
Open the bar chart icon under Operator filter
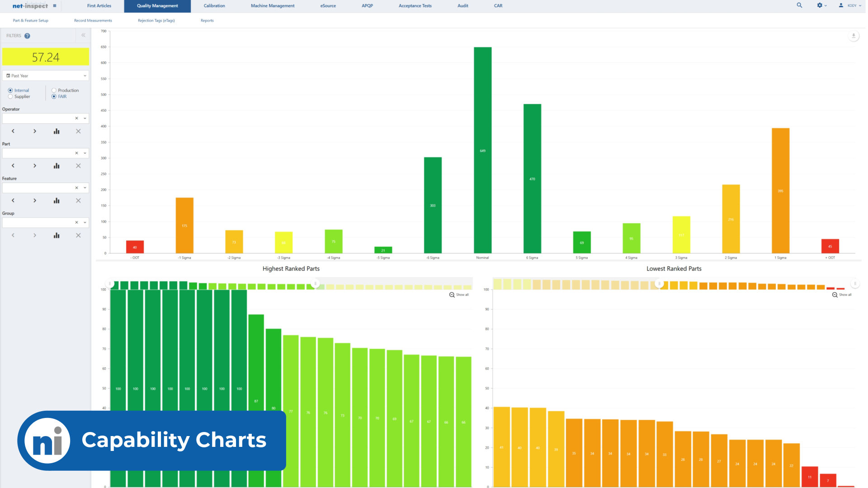click(x=56, y=131)
